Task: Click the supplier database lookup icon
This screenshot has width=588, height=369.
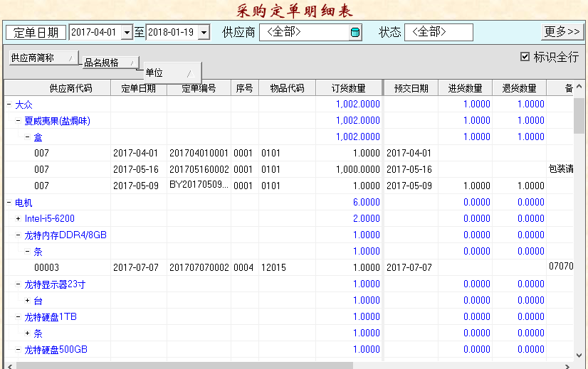Action: [x=355, y=33]
